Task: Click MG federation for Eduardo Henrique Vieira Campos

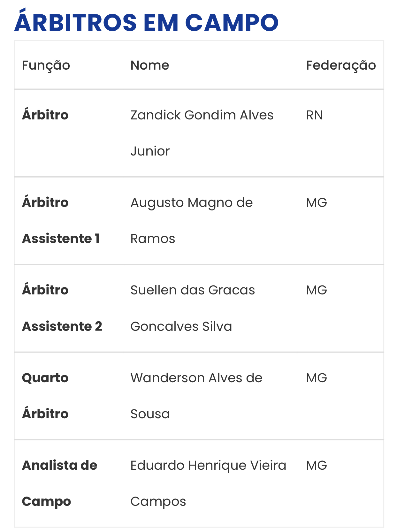Action: tap(317, 465)
